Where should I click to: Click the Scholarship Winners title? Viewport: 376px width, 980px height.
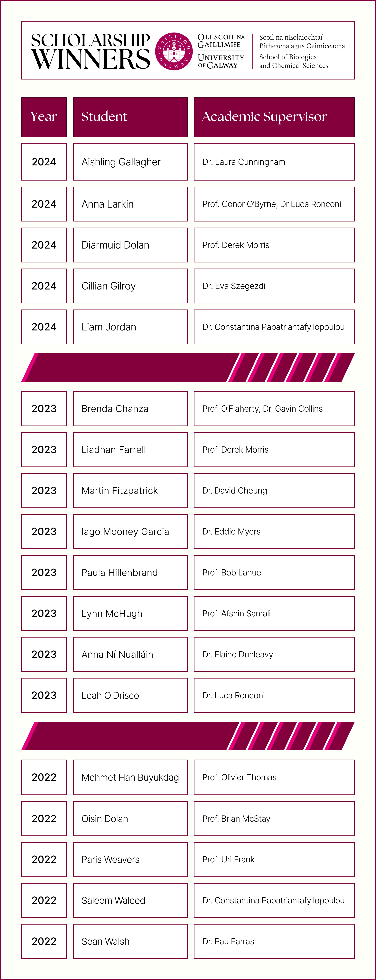(x=90, y=51)
